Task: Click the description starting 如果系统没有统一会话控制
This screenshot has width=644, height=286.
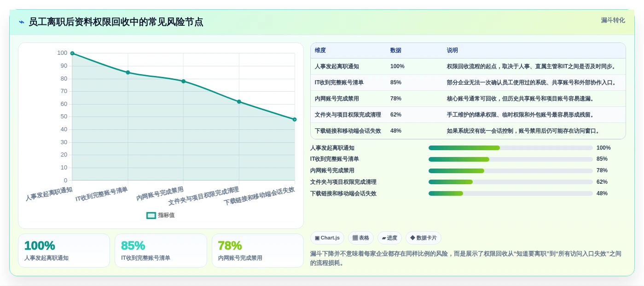Action: (x=524, y=131)
